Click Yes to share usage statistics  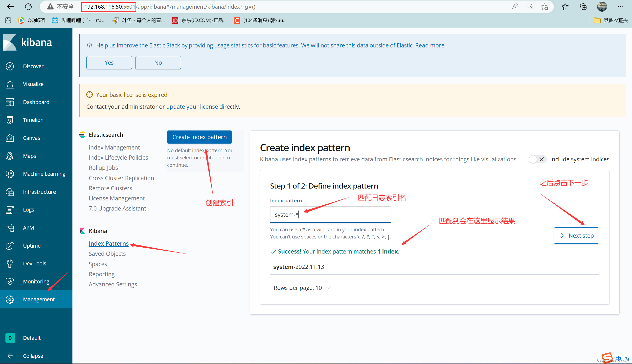coord(109,63)
